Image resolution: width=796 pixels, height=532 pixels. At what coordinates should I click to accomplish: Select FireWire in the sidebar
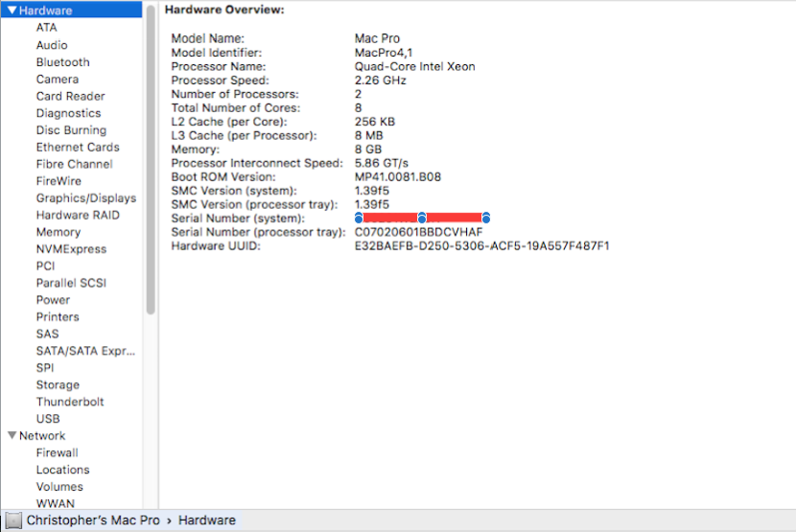tap(59, 181)
